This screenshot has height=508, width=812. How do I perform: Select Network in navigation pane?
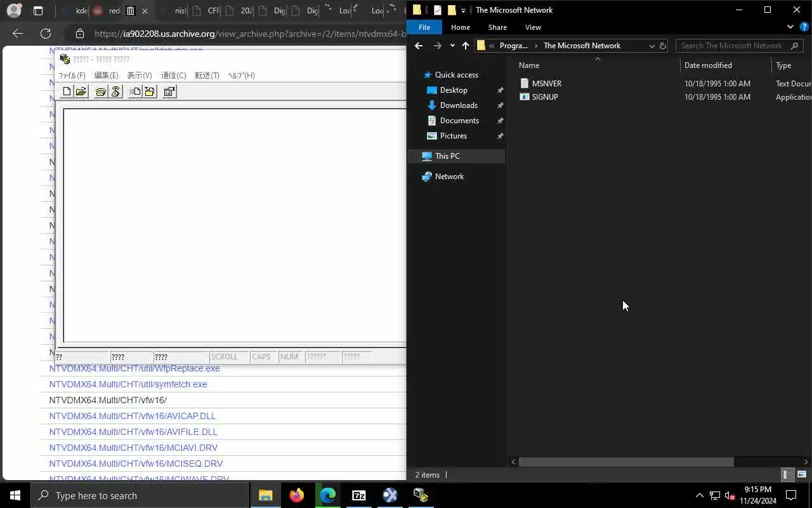[449, 177]
